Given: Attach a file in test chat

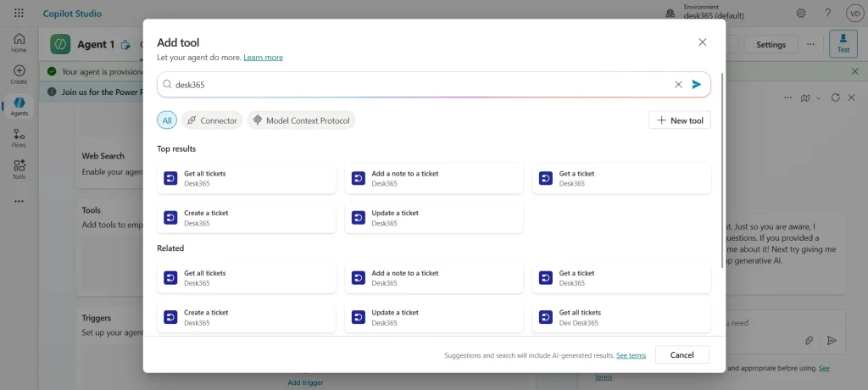Looking at the screenshot, I should click(809, 340).
